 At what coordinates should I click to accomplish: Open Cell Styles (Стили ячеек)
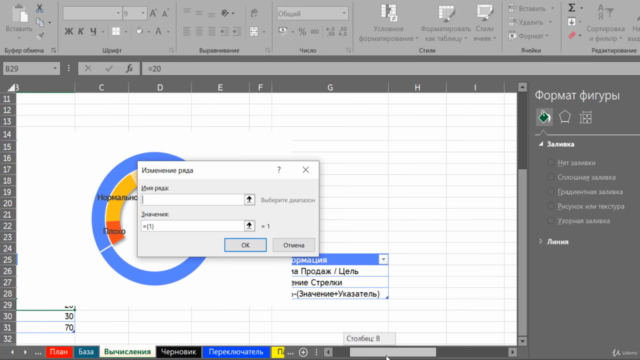point(484,22)
